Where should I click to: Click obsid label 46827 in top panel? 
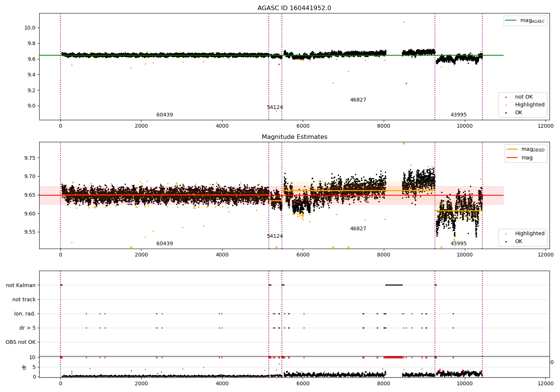coord(358,100)
